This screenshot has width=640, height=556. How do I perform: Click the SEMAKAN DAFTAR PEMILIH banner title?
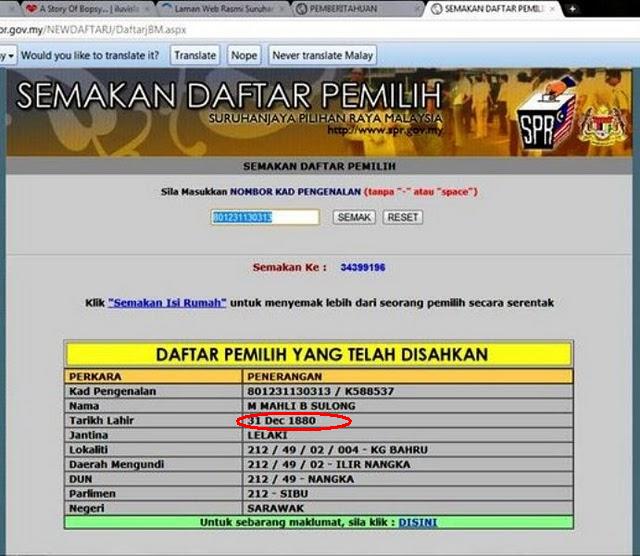[x=229, y=96]
